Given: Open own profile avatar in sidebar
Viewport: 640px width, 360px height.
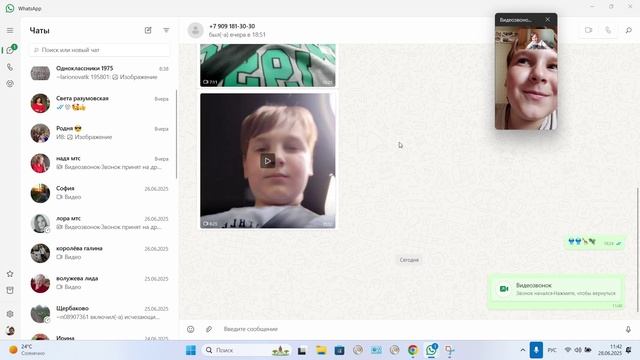Looking at the screenshot, I should pyautogui.click(x=10, y=330).
